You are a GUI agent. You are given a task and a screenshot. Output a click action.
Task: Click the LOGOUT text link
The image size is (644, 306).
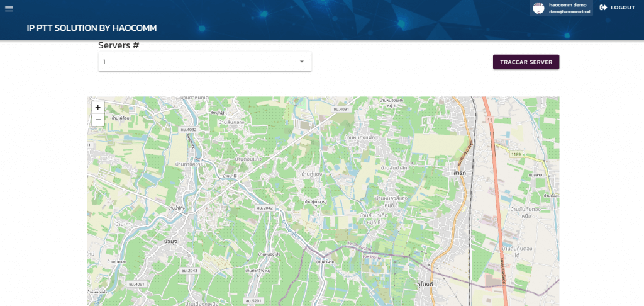(623, 8)
